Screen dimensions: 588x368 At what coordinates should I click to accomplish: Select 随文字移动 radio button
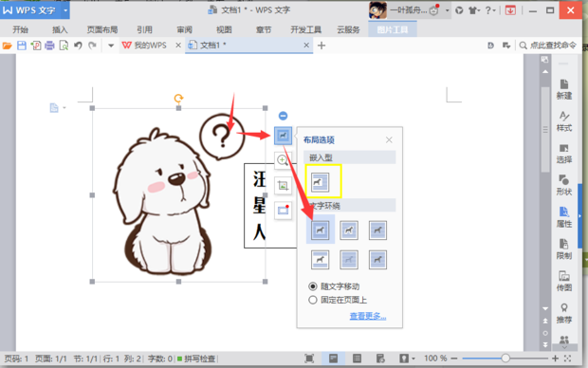click(313, 286)
